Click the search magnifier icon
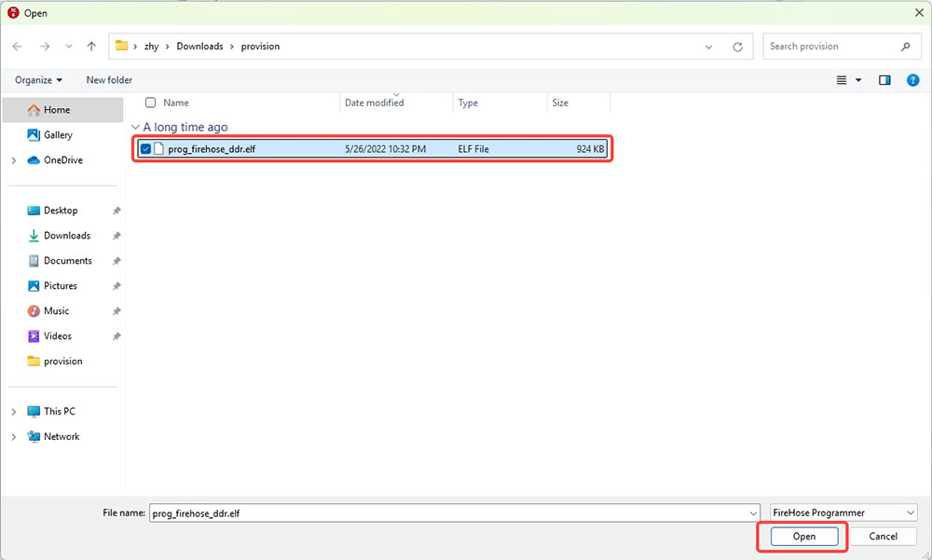Image resolution: width=932 pixels, height=560 pixels. click(905, 47)
